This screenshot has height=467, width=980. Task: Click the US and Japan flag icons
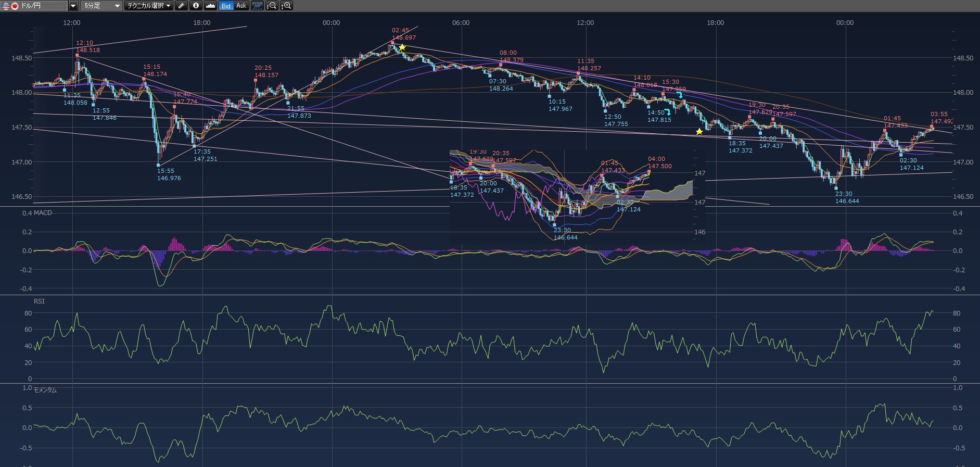10,6
